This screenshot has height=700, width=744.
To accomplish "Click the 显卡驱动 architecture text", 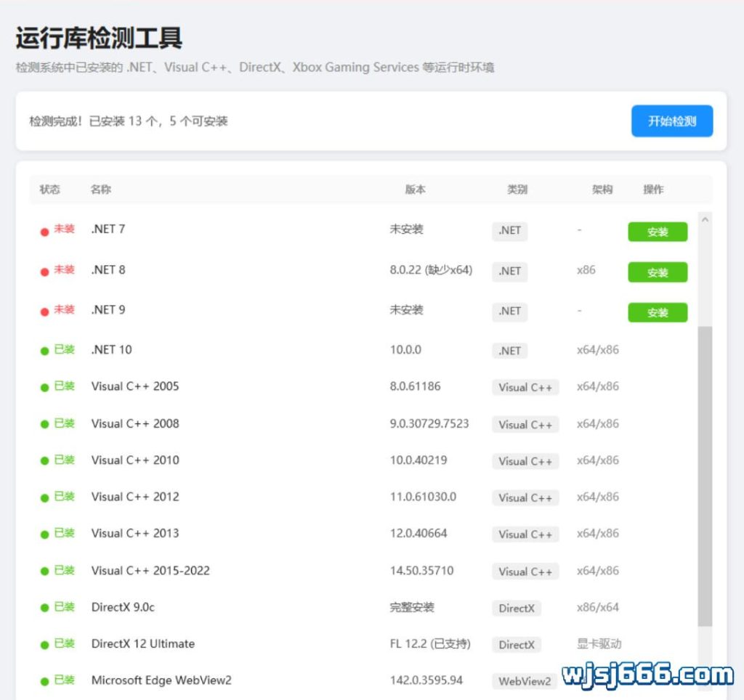I will pos(599,643).
